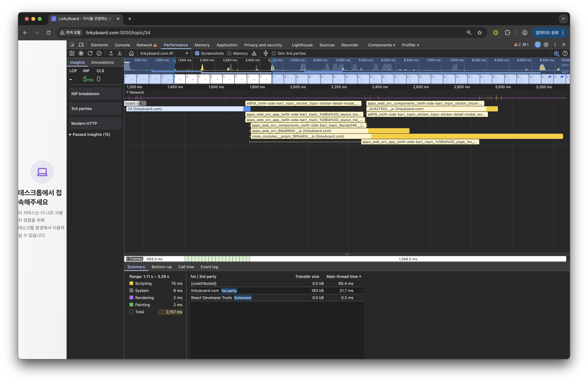The height and width of the screenshot is (383, 588).
Task: Uncheck the Screenshots checkbox
Action: click(x=197, y=53)
